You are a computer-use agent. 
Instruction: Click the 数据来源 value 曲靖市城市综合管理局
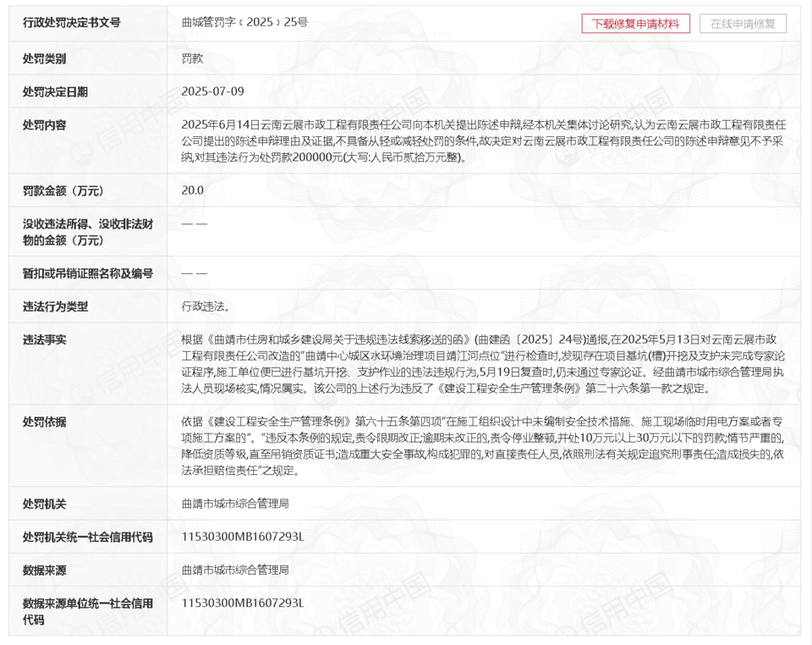pos(235,570)
